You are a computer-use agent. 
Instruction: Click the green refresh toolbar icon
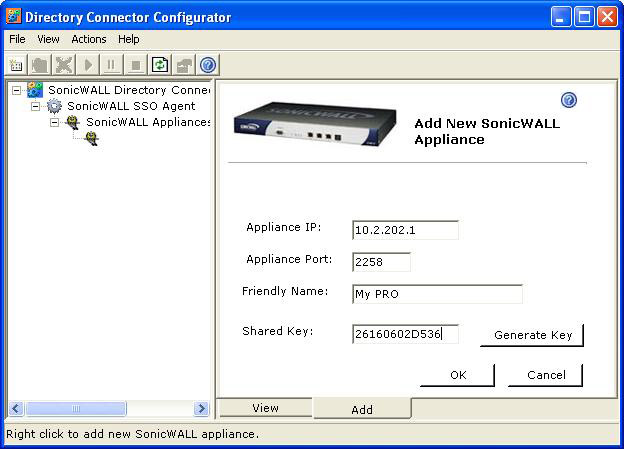(x=160, y=64)
